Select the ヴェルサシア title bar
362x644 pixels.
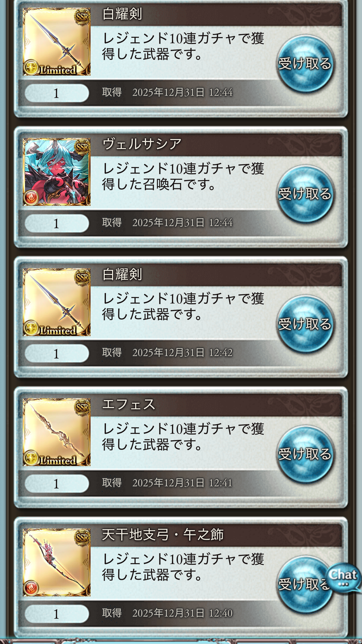216,144
